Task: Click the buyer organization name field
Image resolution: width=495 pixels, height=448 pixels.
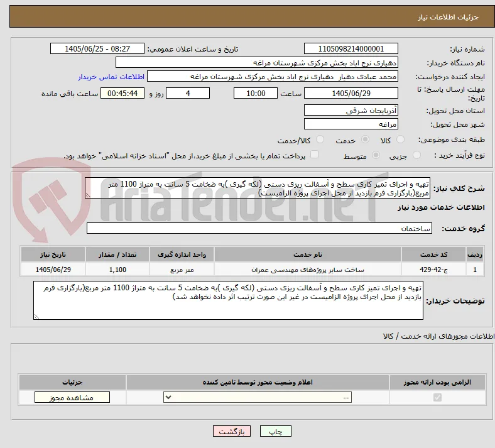Action: [x=257, y=62]
